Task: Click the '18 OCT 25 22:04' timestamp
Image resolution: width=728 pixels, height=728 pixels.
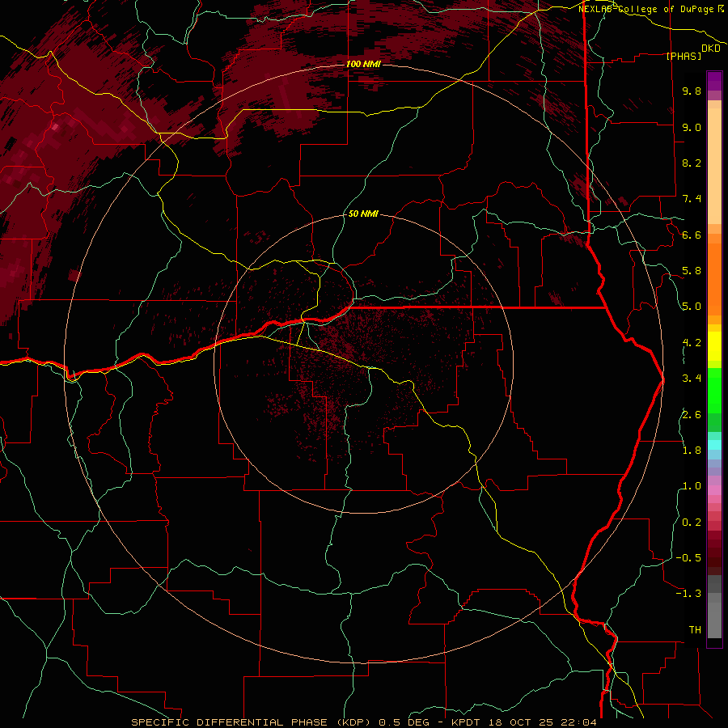Action: coord(544,722)
